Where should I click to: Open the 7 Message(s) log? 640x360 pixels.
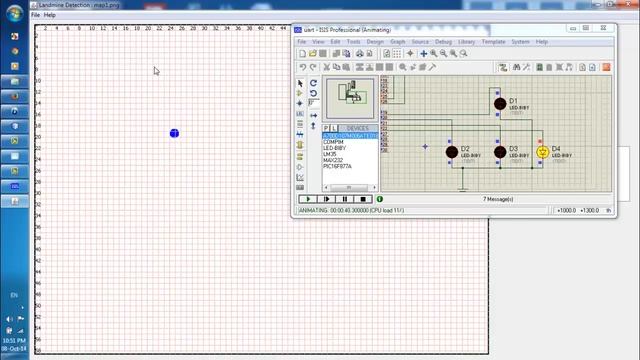[x=498, y=199]
